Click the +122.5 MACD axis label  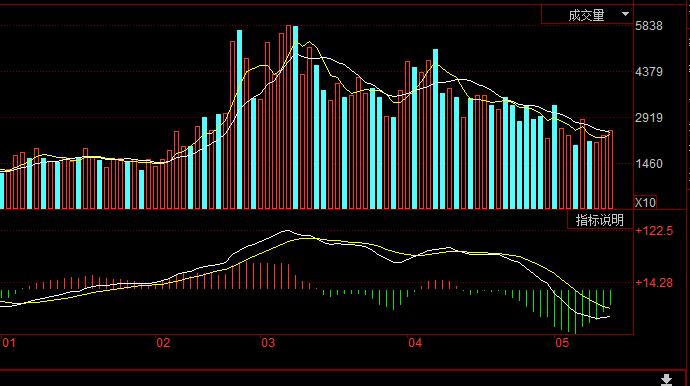click(654, 231)
